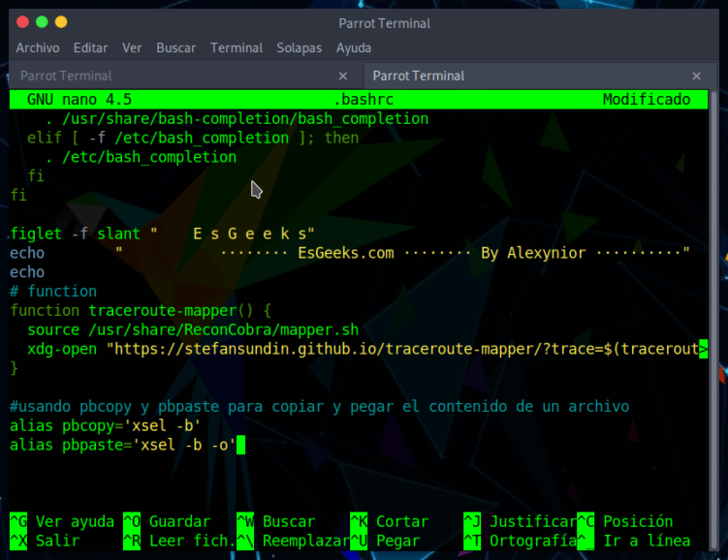Viewport: 728px width, 560px height.
Task: Open the Ayuda menu
Action: [354, 47]
